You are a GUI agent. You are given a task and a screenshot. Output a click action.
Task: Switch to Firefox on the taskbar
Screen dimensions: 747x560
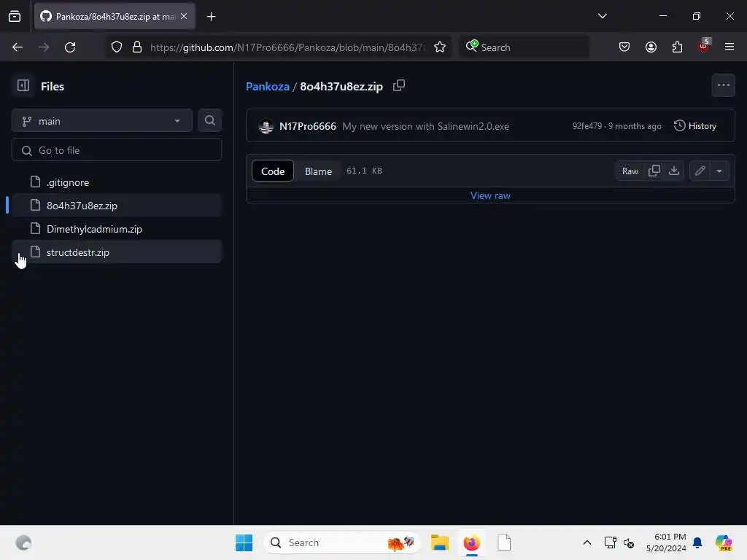click(x=472, y=542)
